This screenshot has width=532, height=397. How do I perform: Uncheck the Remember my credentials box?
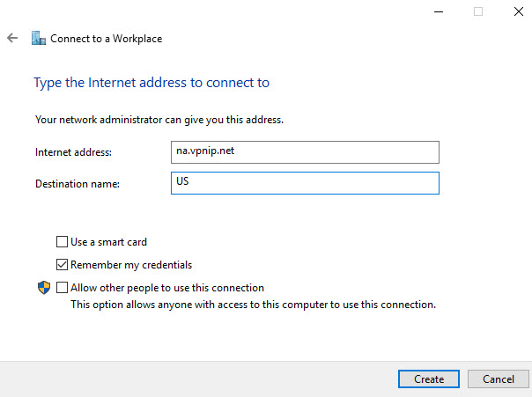click(x=62, y=264)
